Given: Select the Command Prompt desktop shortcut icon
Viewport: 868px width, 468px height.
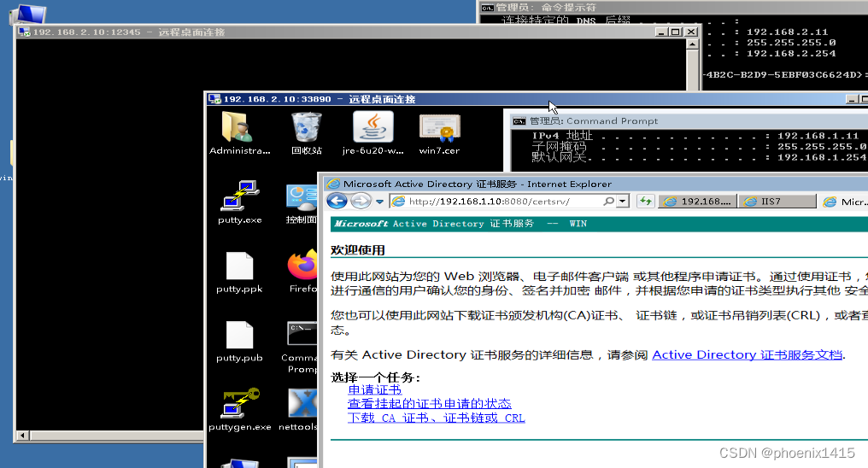Looking at the screenshot, I should 302,346.
